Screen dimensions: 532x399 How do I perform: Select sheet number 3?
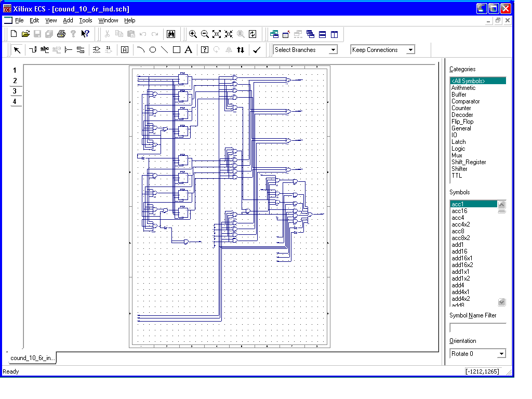(x=15, y=91)
